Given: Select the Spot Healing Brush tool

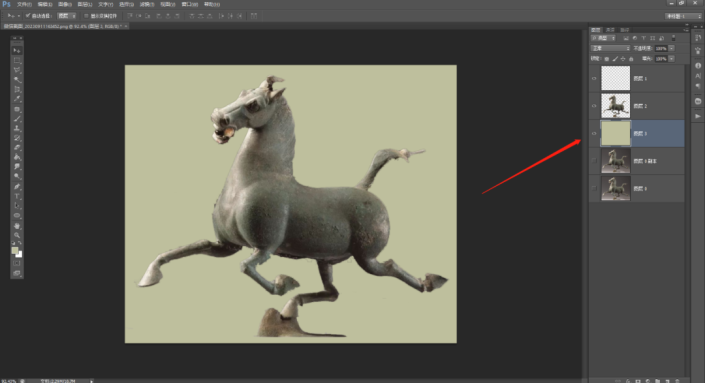Looking at the screenshot, I should pos(17,109).
